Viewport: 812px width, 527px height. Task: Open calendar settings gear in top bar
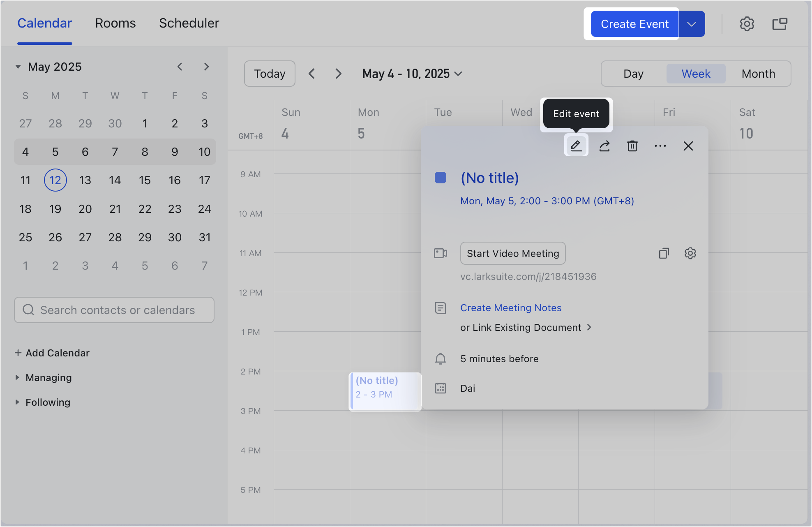(747, 24)
